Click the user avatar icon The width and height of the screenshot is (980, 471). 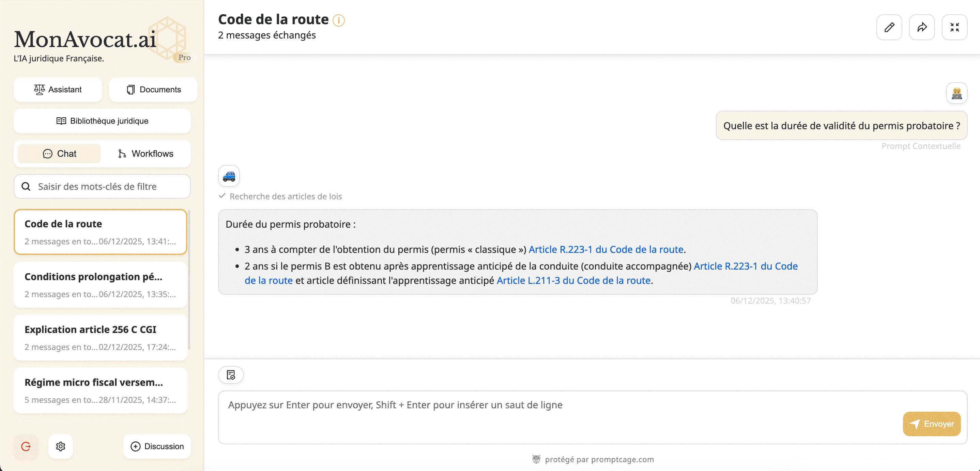[956, 93]
